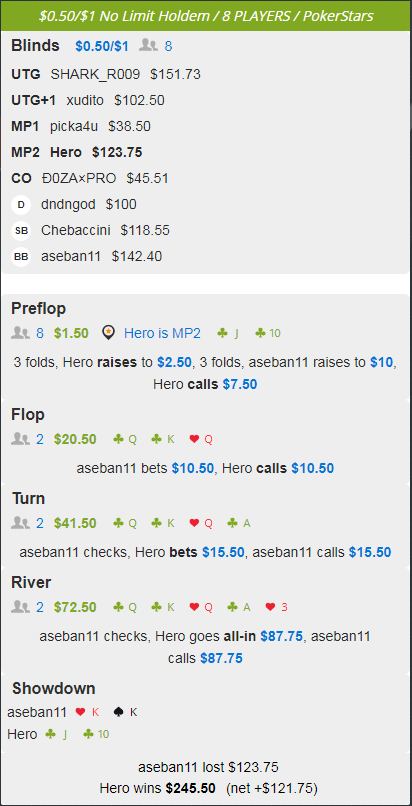
Task: Click the dealer button D icon
Action: [21, 205]
